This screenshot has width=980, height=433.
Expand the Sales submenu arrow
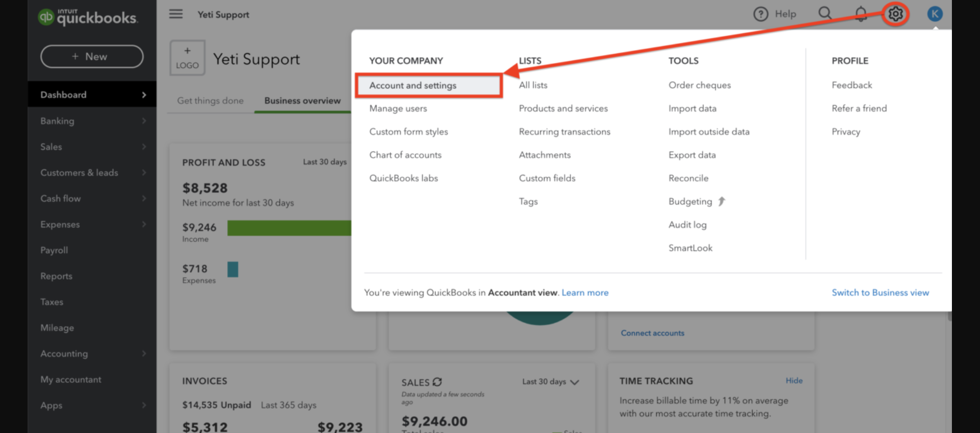pos(144,147)
